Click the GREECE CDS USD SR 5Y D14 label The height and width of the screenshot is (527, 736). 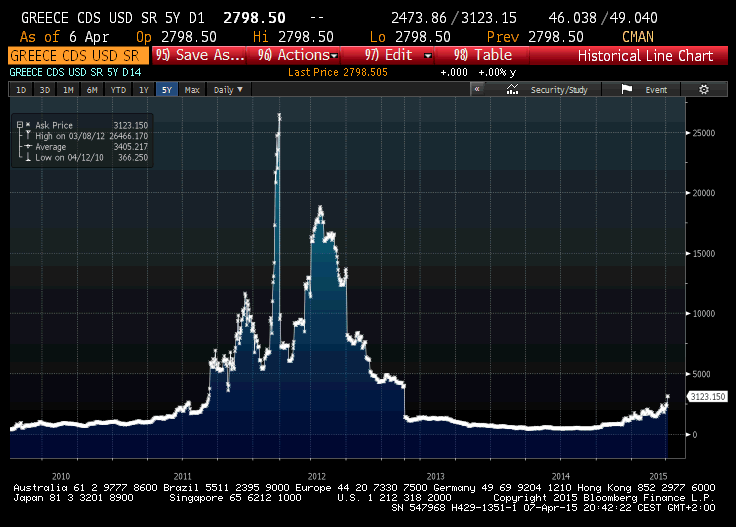pos(75,72)
